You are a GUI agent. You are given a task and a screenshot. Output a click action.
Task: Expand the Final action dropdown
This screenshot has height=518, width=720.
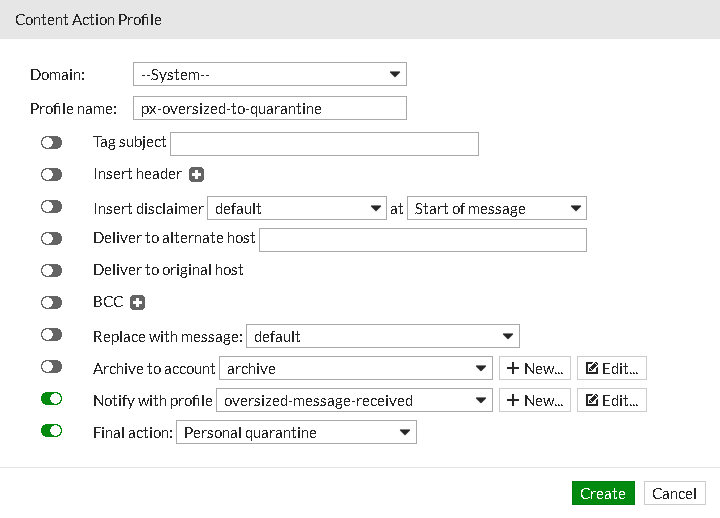click(x=296, y=432)
